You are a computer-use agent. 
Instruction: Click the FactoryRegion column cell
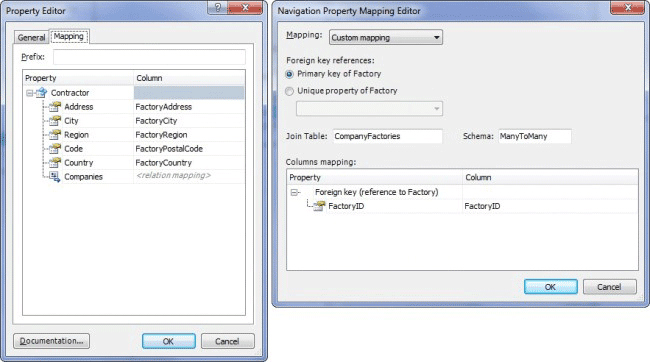pos(189,135)
